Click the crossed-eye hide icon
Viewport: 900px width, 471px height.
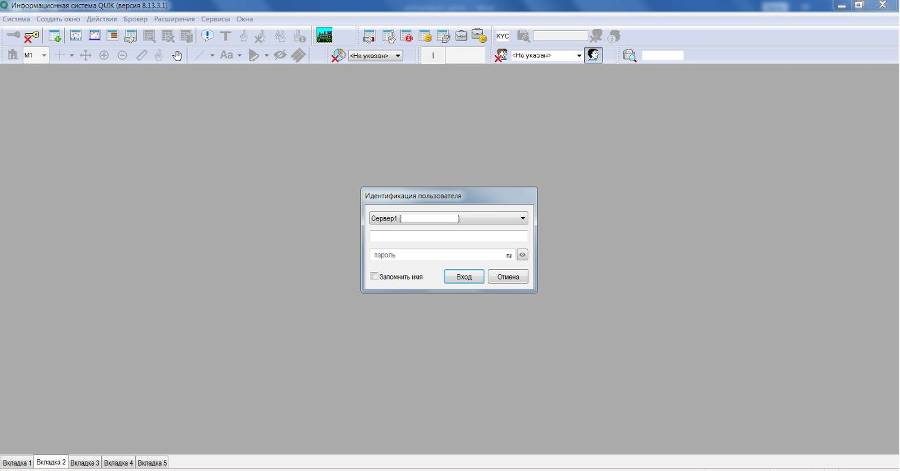point(280,55)
